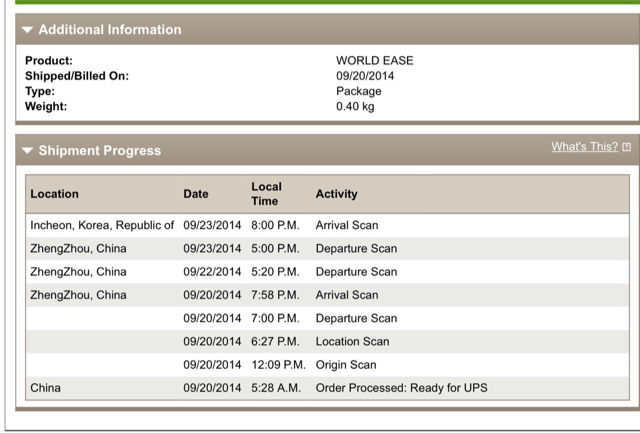Click the help icon beside What's This?
The image size is (640, 433).
coord(627,147)
